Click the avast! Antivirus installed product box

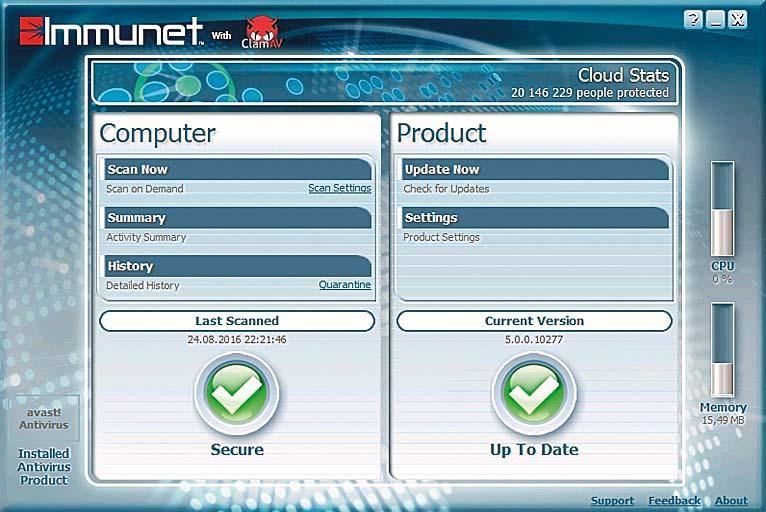click(44, 418)
